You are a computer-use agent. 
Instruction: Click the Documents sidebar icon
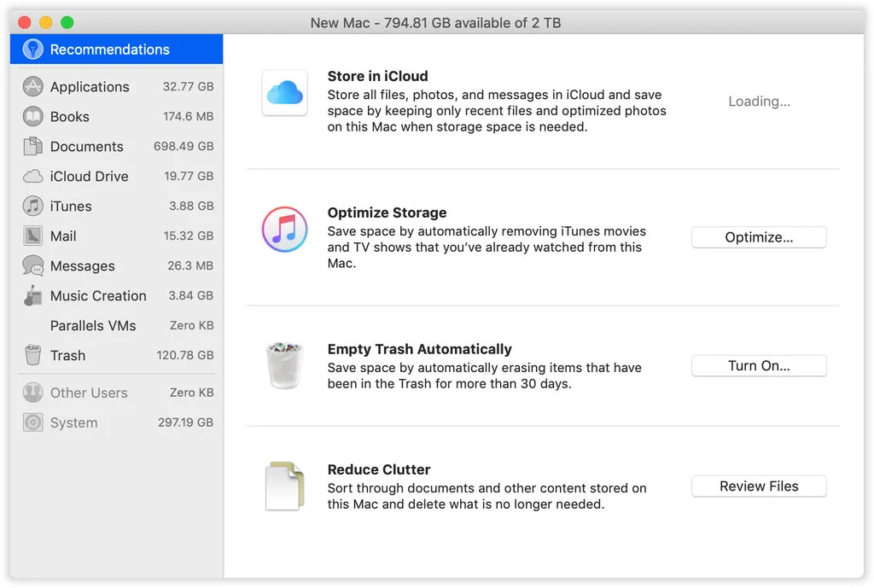[33, 146]
